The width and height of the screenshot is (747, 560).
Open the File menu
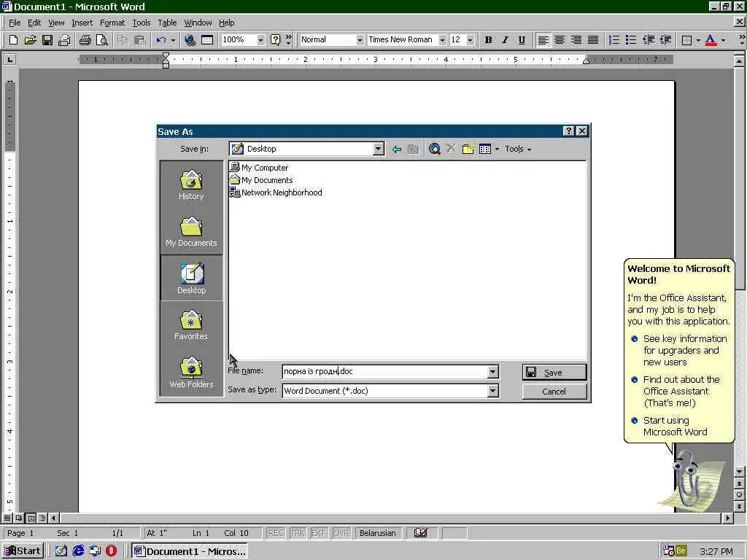(15, 23)
